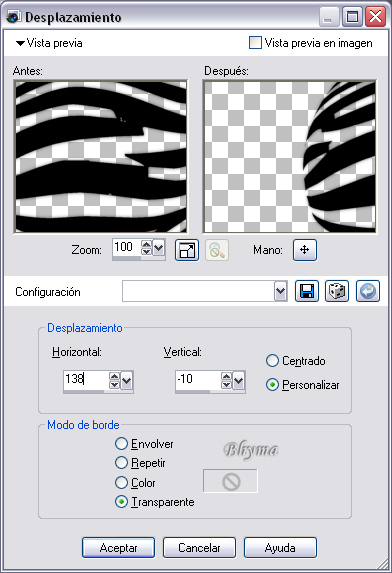Open the Configuración preset dropdown

point(280,291)
